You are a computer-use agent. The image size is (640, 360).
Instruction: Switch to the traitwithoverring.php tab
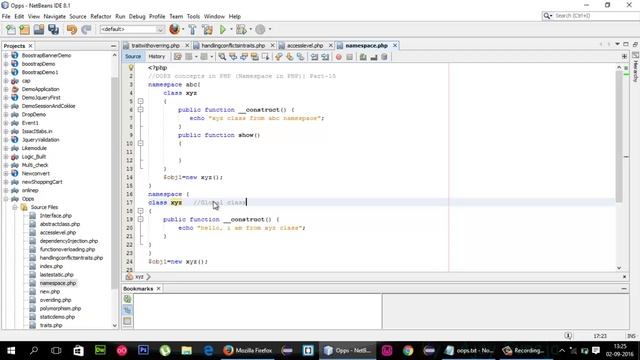click(155, 46)
